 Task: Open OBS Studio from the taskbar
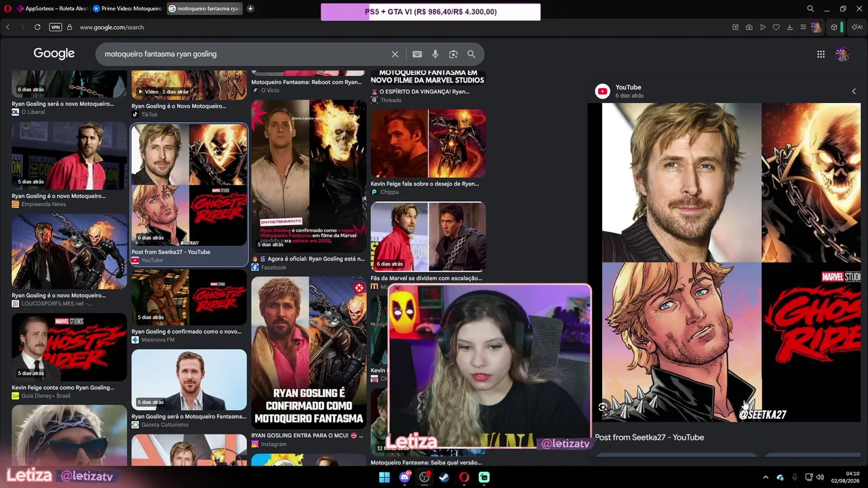[x=425, y=477]
